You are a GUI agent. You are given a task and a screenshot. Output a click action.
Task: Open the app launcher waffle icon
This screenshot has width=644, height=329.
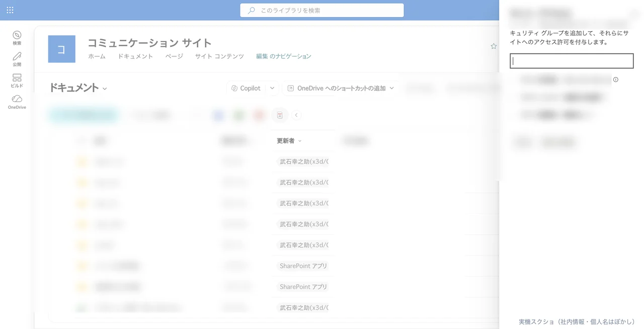click(10, 10)
